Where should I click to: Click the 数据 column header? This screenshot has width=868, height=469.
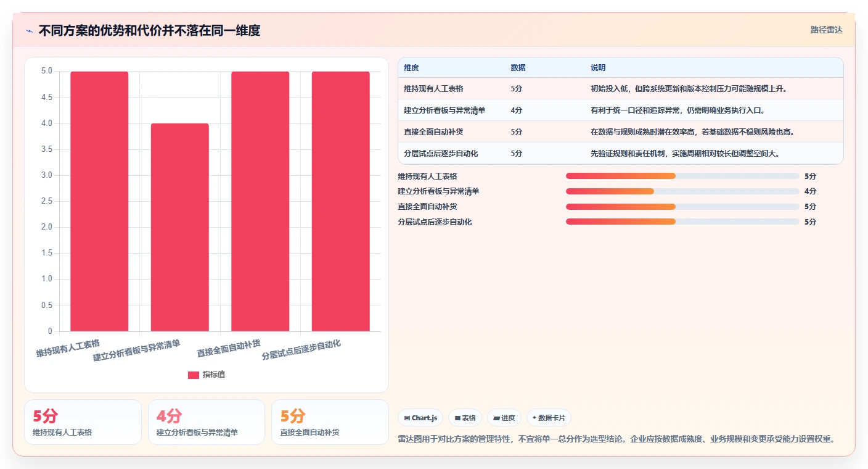coord(518,68)
